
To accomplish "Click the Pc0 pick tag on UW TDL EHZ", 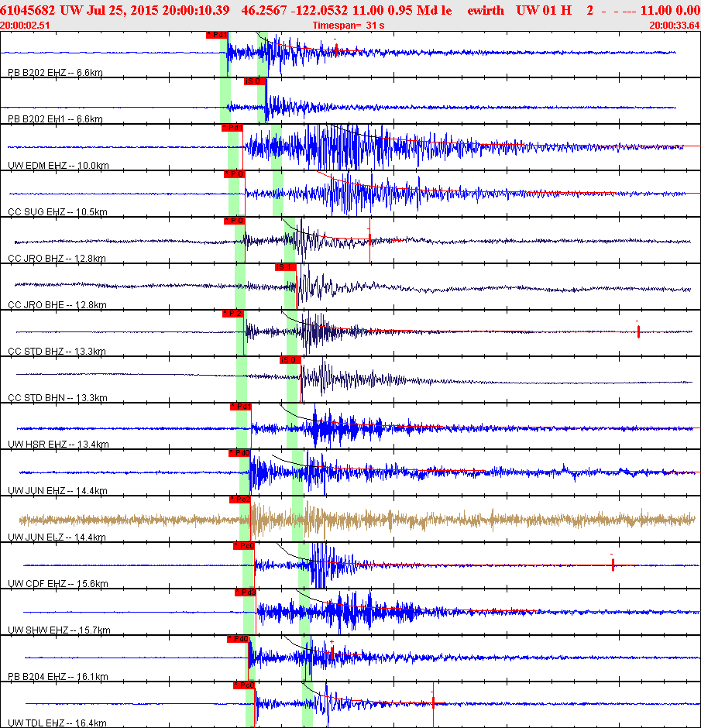I will click(x=244, y=685).
